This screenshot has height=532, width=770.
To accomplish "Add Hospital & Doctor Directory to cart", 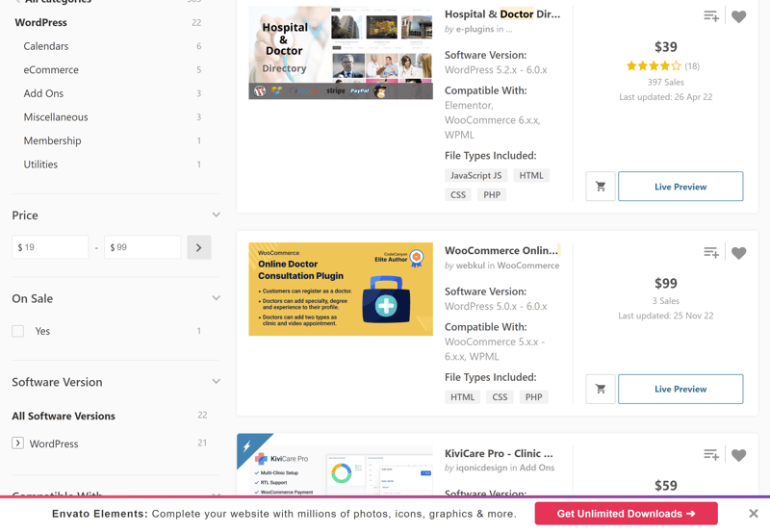I will 600,186.
